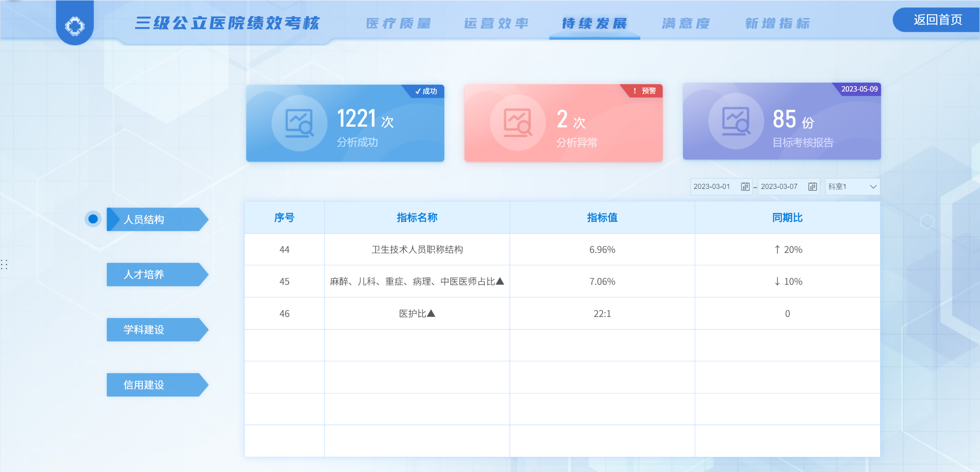Image resolution: width=980 pixels, height=472 pixels.
Task: Open the 运营效率 tab
Action: [496, 24]
